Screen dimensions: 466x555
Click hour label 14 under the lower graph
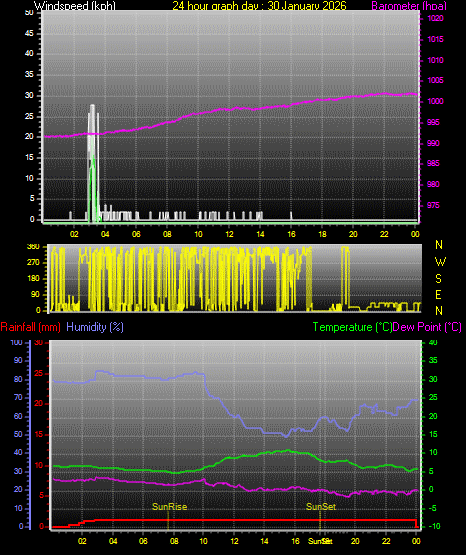264,541
